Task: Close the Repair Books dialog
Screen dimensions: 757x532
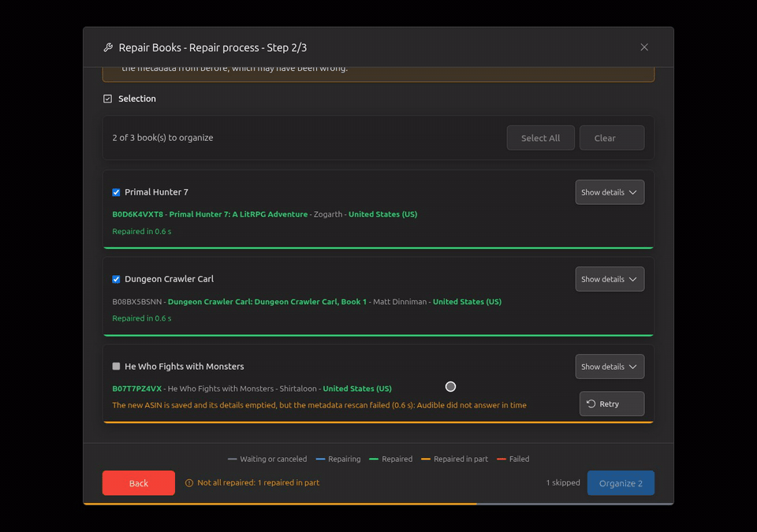Action: pos(644,47)
